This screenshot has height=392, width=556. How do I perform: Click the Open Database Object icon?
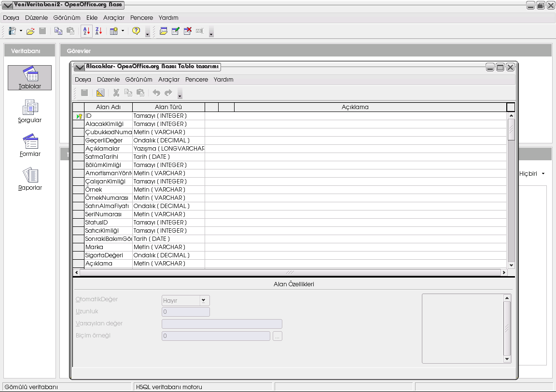click(x=164, y=31)
